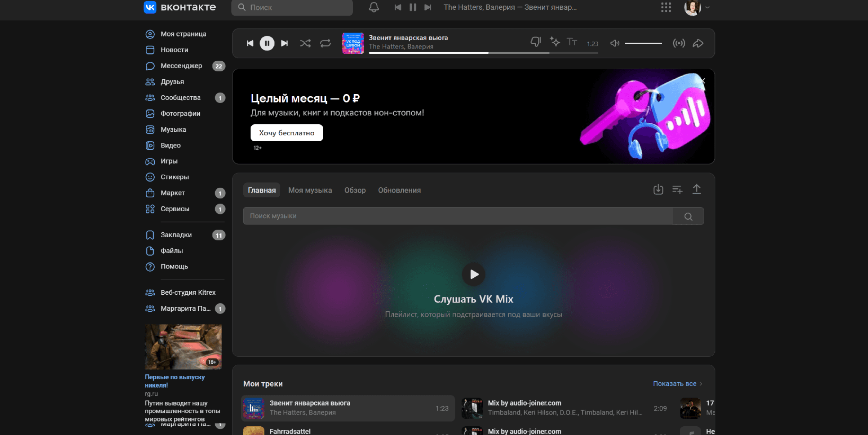
Task: Toggle shuffle playback mode
Action: (x=305, y=43)
